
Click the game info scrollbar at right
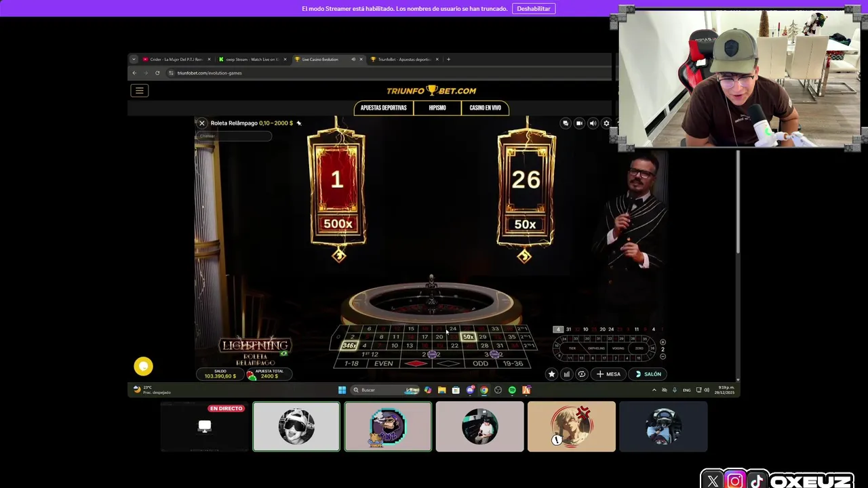point(738,203)
